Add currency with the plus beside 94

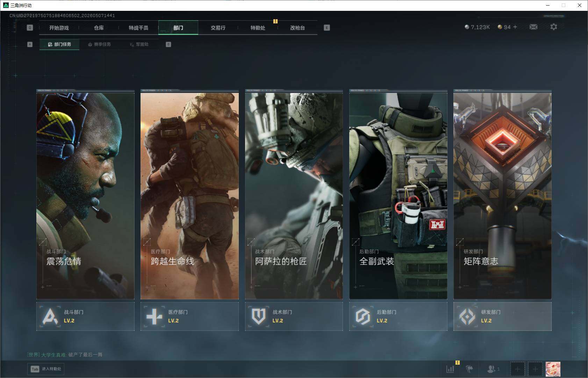click(515, 27)
